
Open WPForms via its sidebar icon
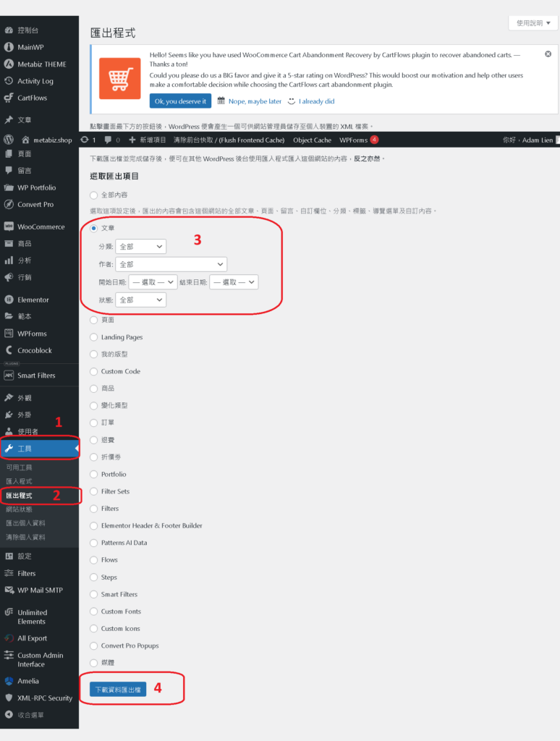(x=9, y=334)
